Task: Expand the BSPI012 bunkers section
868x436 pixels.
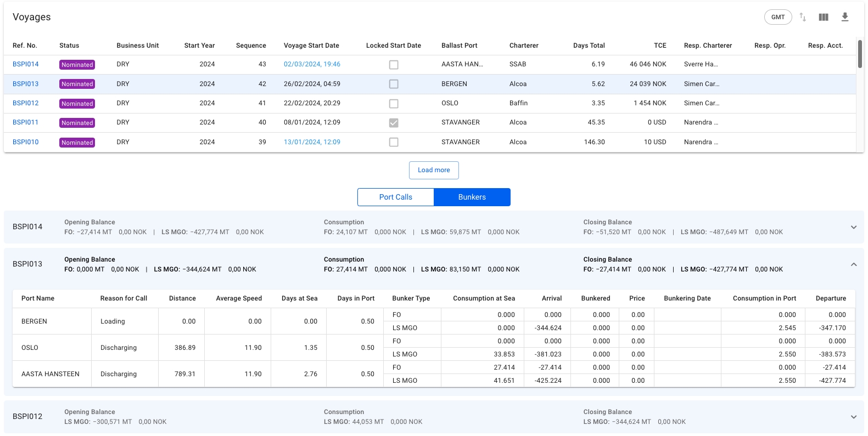Action: (854, 417)
